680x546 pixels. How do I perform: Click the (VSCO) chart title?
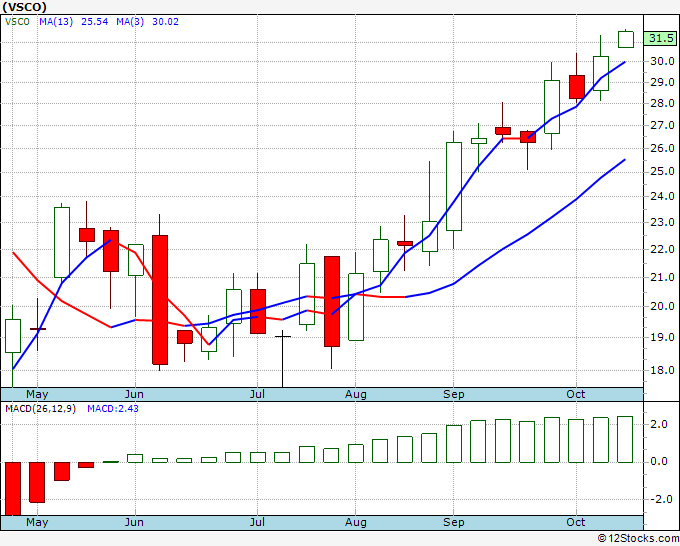click(x=24, y=7)
